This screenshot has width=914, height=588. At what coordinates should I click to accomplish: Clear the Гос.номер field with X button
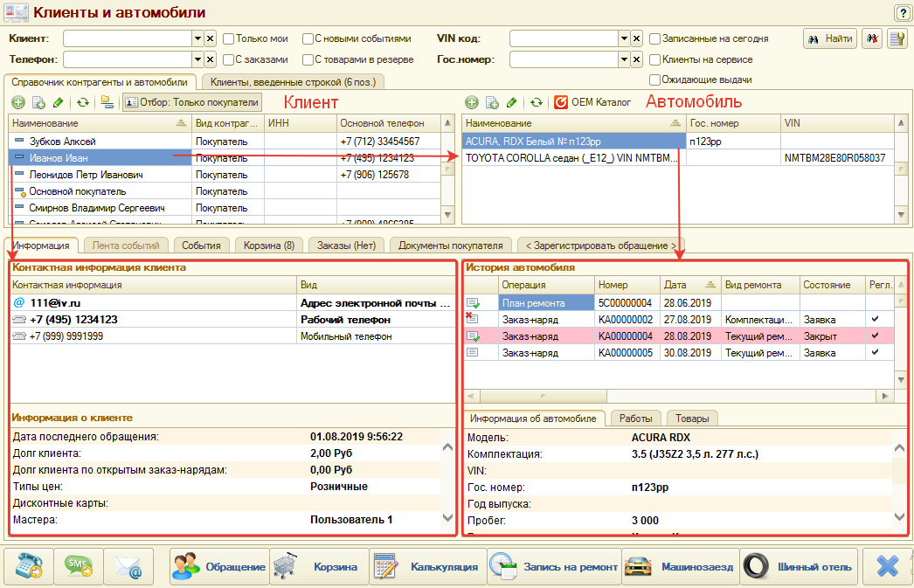636,59
